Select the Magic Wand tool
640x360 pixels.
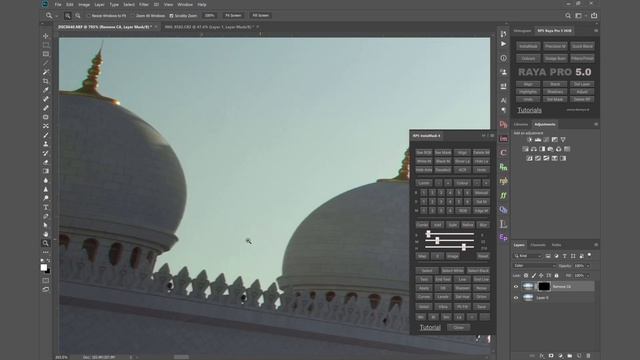tap(46, 72)
